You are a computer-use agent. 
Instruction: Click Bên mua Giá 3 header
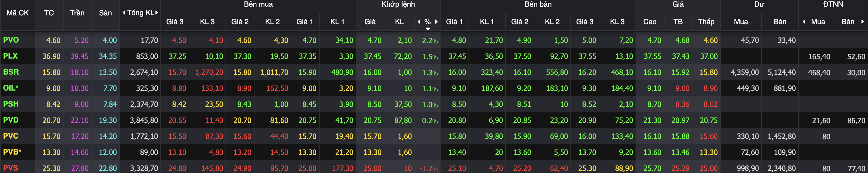point(175,22)
